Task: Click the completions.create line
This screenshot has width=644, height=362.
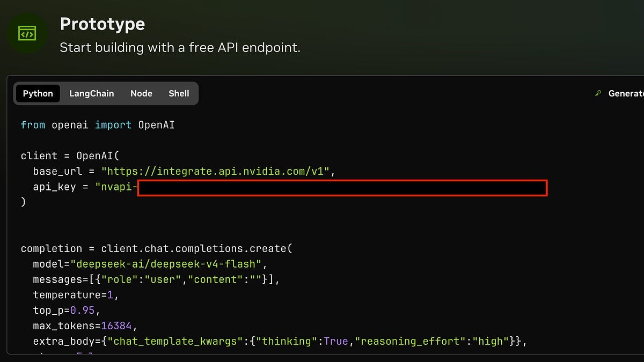Action: pyautogui.click(x=157, y=249)
